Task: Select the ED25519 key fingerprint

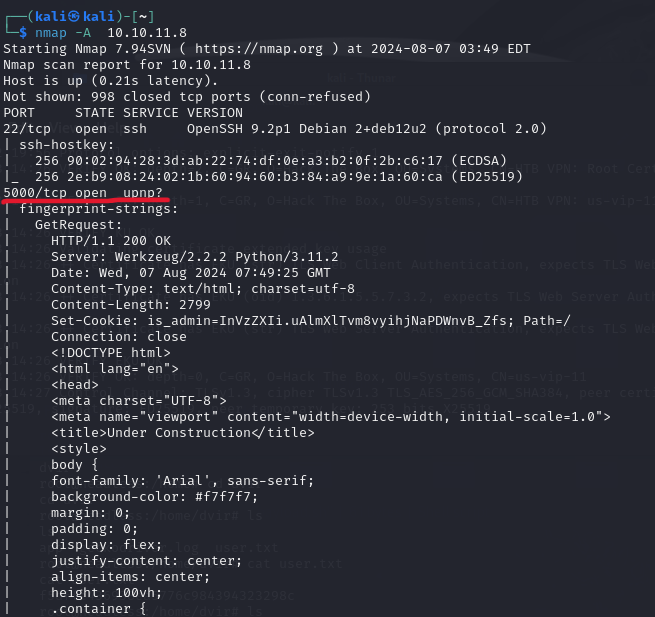Action: point(255,177)
